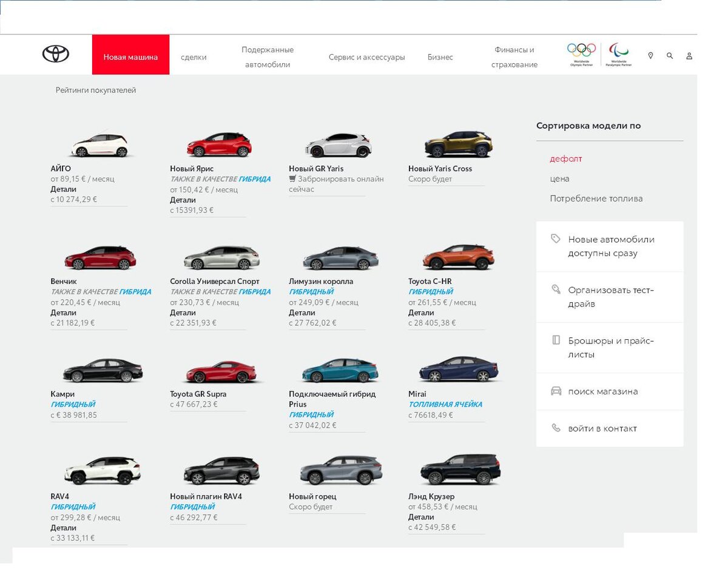This screenshot has height=568, width=728.
Task: Click the cart icon under GR Yaris
Action: pos(292,179)
